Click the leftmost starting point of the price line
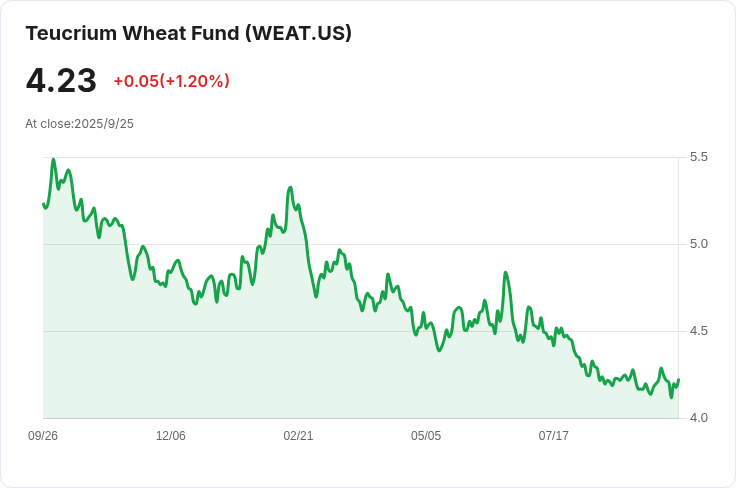 (44, 204)
